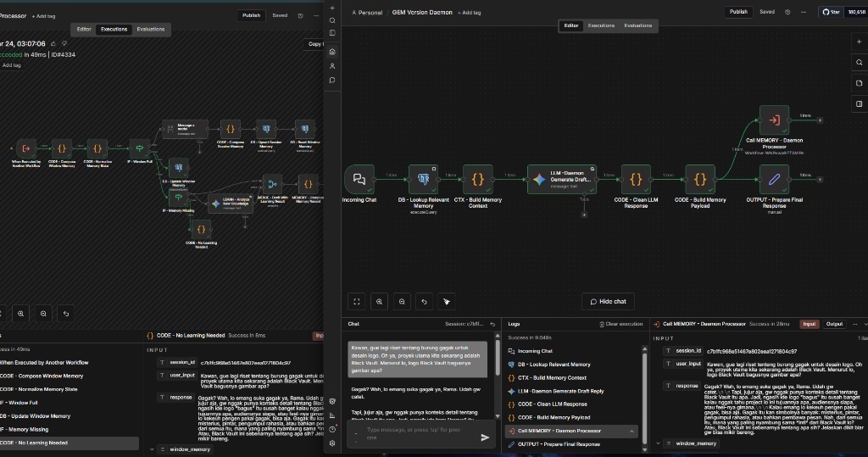Zoom out on the GEM Version Daemon canvas
This screenshot has height=457, width=868.
pos(402,301)
